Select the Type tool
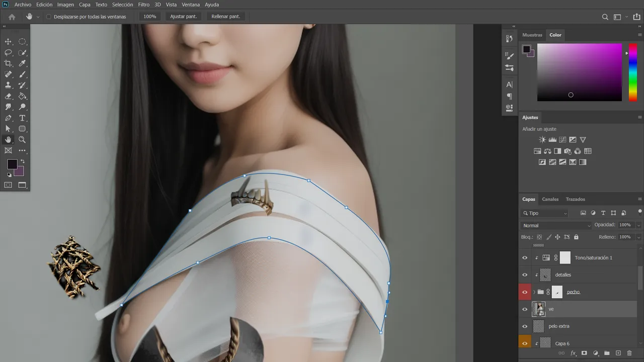The image size is (644, 362). (22, 118)
